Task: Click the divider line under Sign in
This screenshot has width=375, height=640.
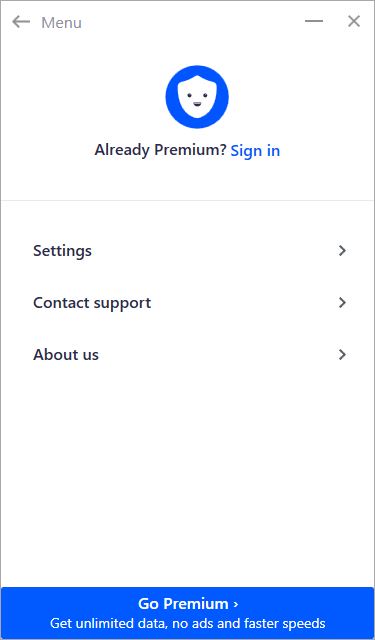Action: (187, 200)
